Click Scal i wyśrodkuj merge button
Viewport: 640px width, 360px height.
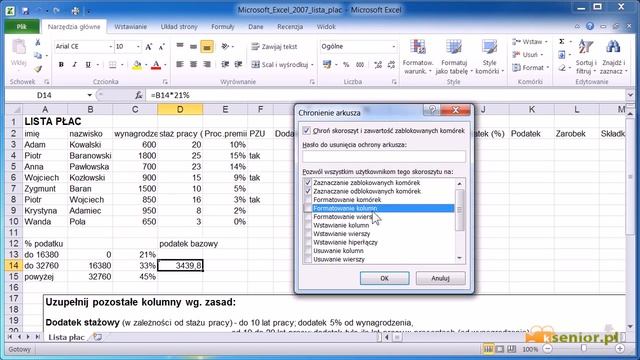(x=280, y=64)
